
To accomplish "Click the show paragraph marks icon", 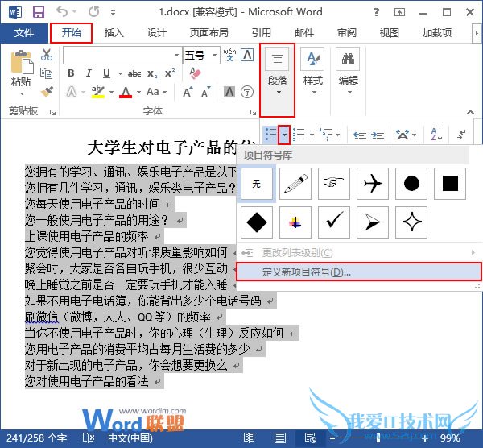I will [461, 135].
